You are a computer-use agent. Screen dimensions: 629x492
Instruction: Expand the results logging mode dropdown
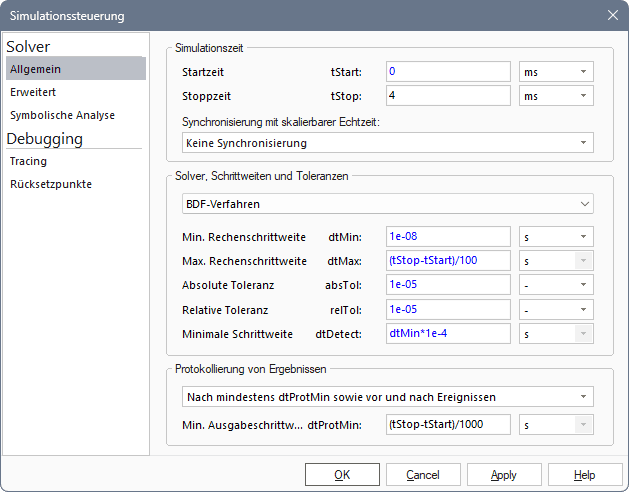point(388,396)
